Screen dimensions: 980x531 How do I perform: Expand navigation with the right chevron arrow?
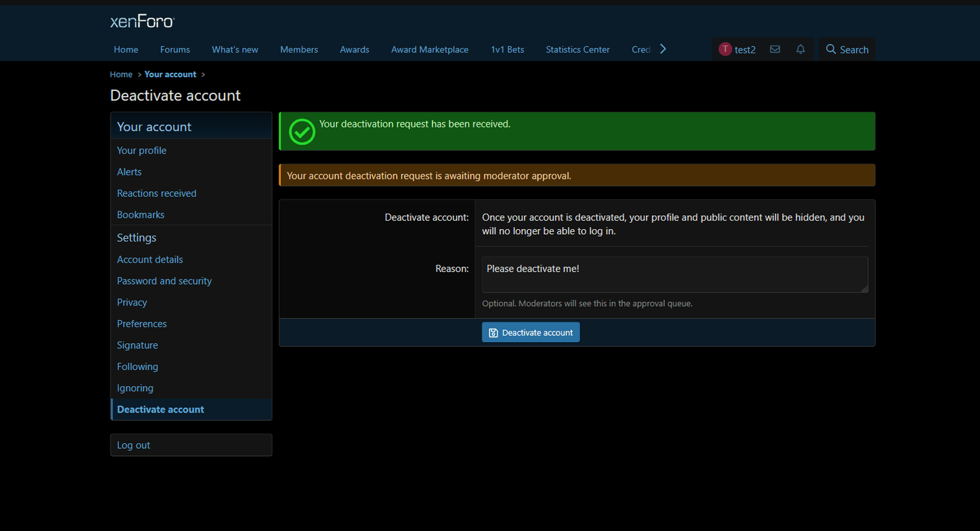coord(663,49)
